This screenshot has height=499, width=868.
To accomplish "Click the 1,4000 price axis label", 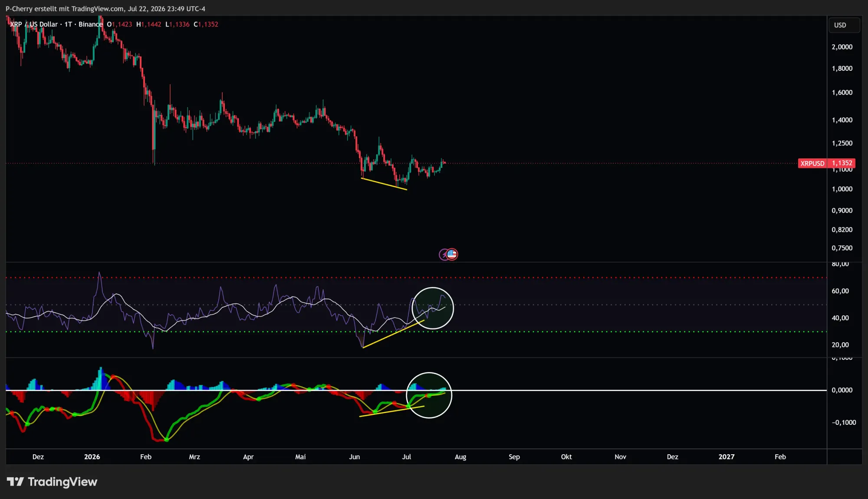I will coord(842,120).
